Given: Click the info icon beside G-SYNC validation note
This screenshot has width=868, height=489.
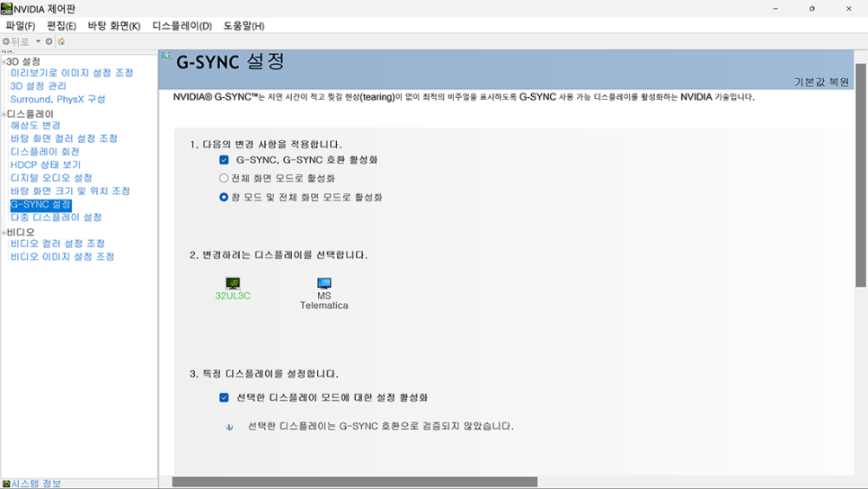Looking at the screenshot, I should [x=229, y=427].
